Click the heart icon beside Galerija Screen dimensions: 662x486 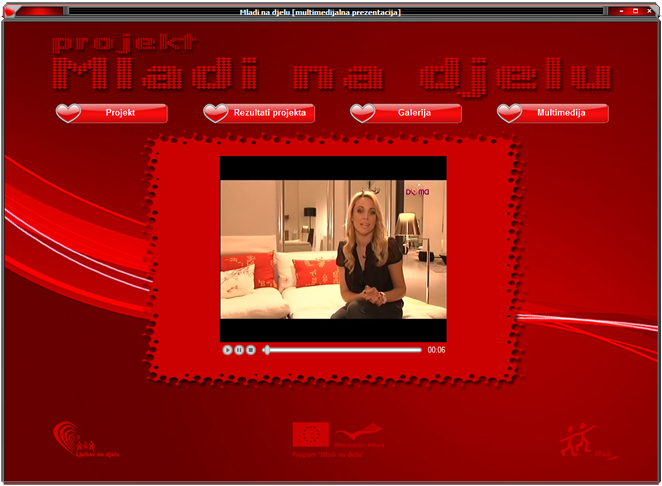tap(362, 113)
